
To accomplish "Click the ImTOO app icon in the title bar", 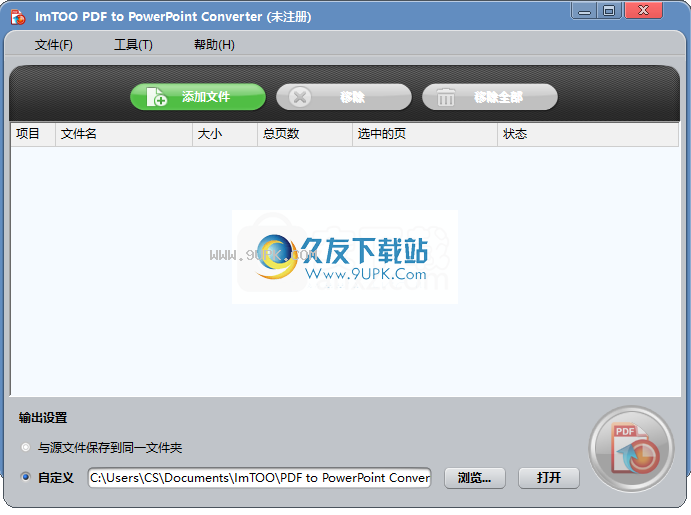I will (18, 17).
